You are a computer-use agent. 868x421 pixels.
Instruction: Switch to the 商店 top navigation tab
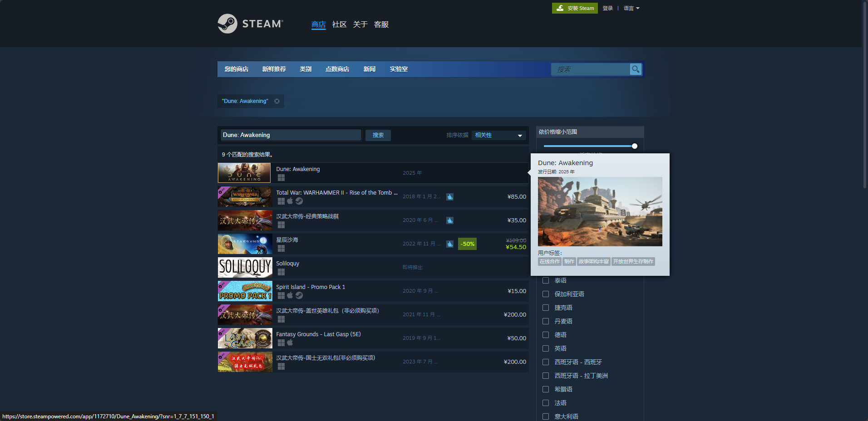click(319, 24)
